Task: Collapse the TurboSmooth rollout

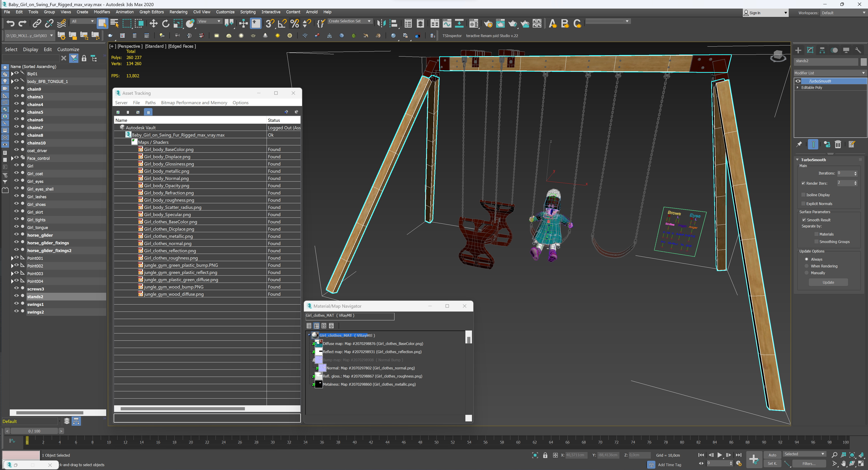Action: [x=797, y=159]
